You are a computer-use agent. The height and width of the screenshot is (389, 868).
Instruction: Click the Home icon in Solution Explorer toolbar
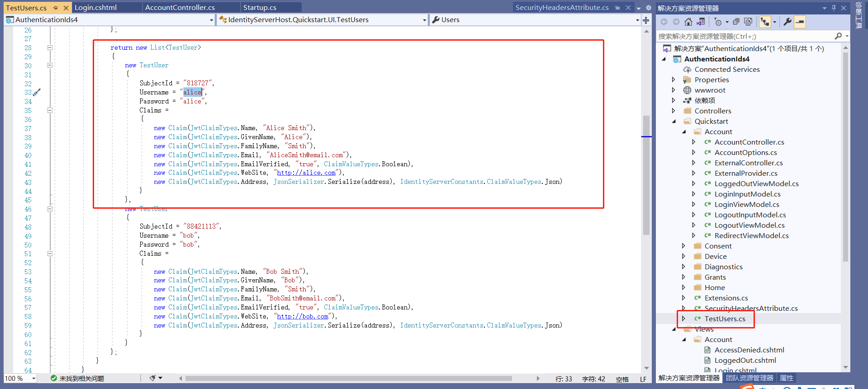tap(688, 22)
